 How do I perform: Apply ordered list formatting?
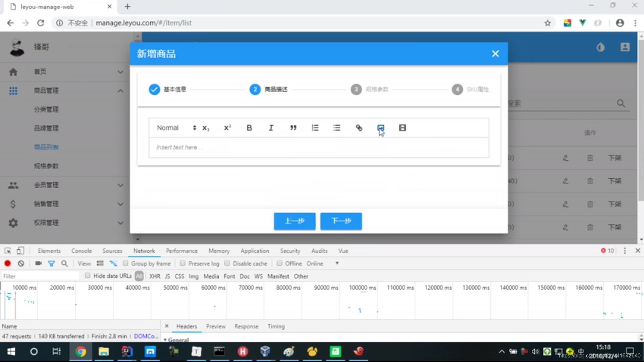[315, 128]
